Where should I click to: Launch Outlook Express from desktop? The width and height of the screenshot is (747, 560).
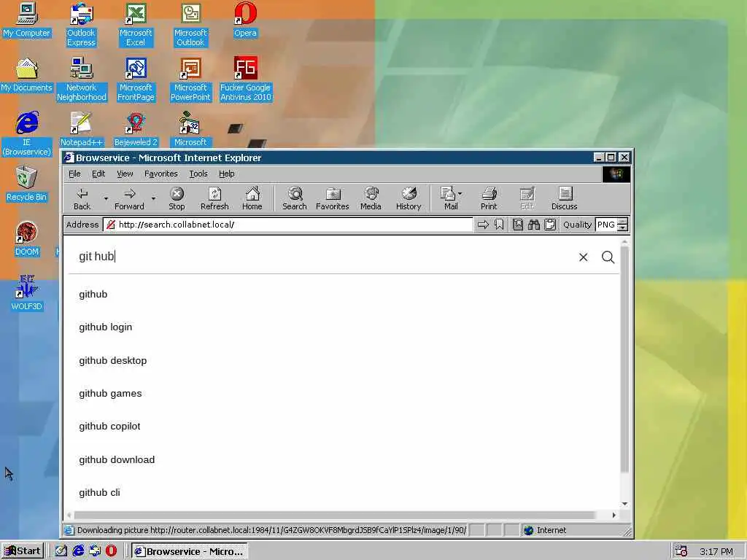click(x=81, y=25)
